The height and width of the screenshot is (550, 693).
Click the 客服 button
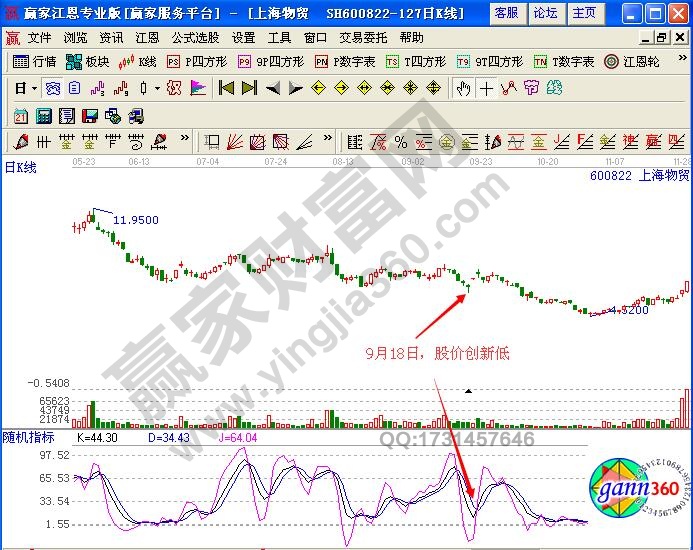pyautogui.click(x=506, y=13)
